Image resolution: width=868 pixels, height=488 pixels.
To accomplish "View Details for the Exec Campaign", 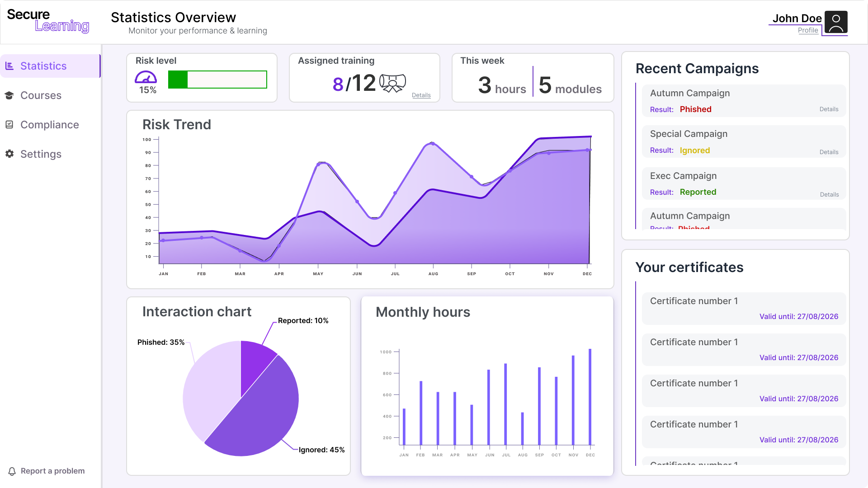I will click(829, 195).
